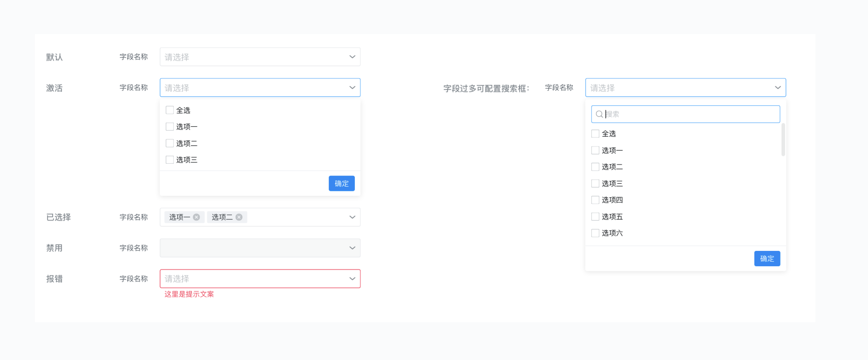Click chevron of the right-side search select

tap(778, 88)
